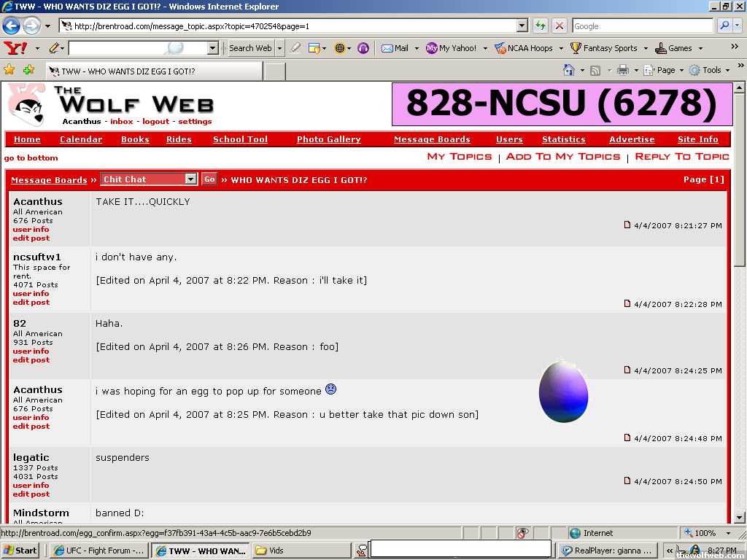Click the Print icon in command bar
747x560 pixels.
(623, 70)
